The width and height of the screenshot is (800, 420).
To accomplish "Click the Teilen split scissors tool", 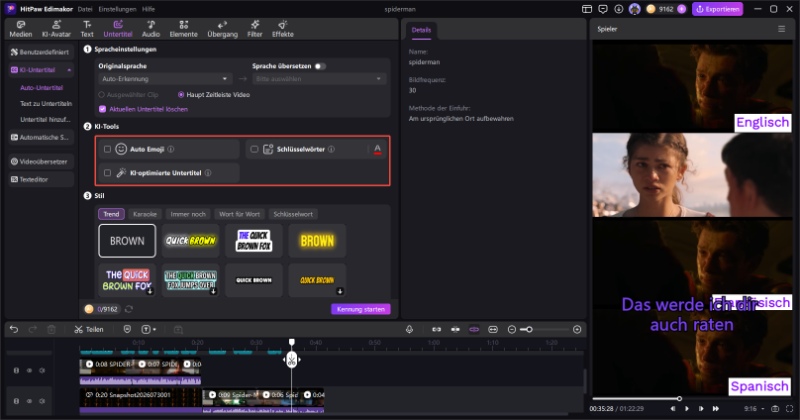I will click(89, 329).
